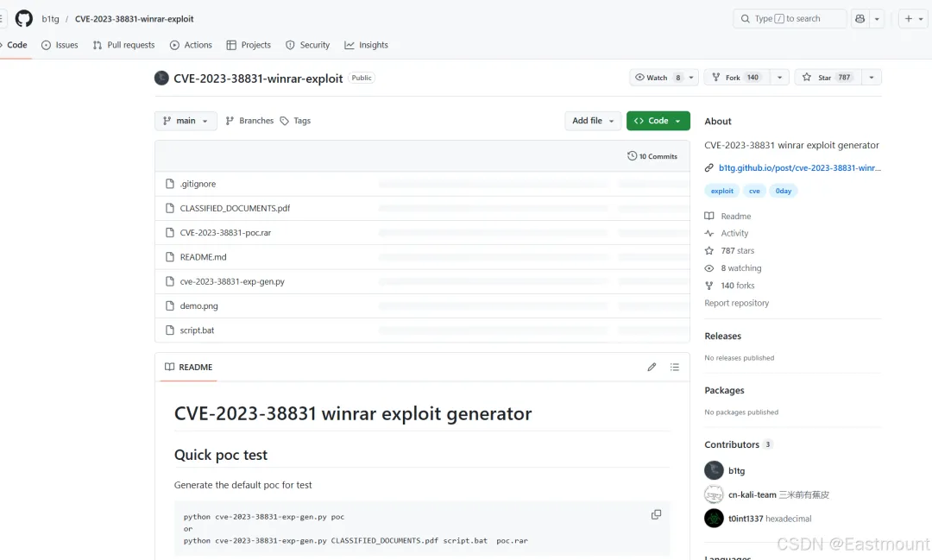Screen dimensions: 932x560
Task: Click the '0day' topic tag
Action: 784,191
